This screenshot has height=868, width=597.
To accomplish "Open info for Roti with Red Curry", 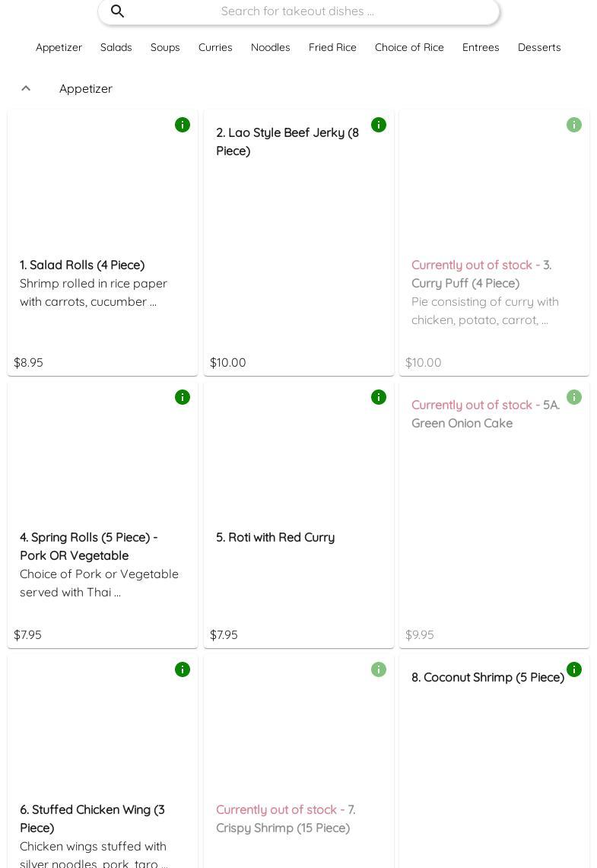I will (379, 397).
